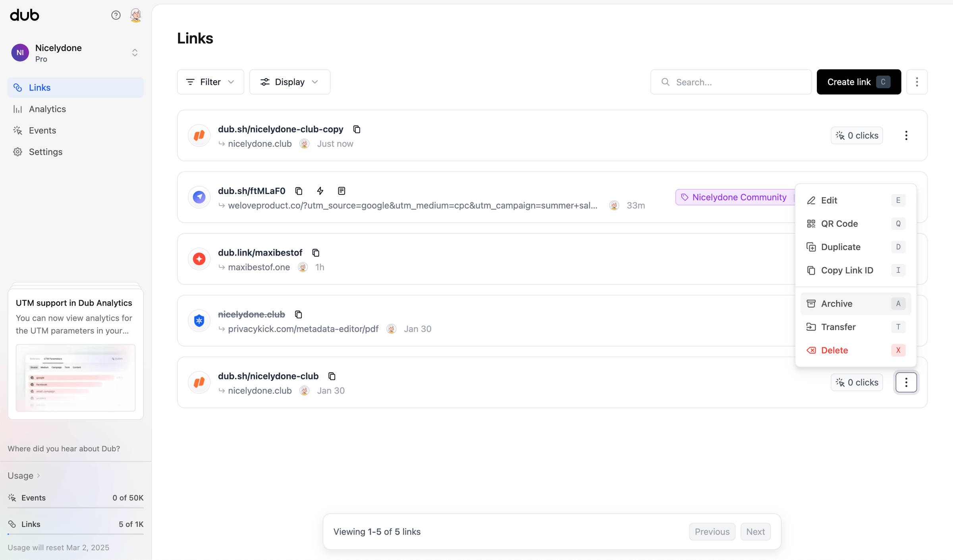Open the more options menu beside Create link
Image resolution: width=953 pixels, height=560 pixels.
click(917, 82)
